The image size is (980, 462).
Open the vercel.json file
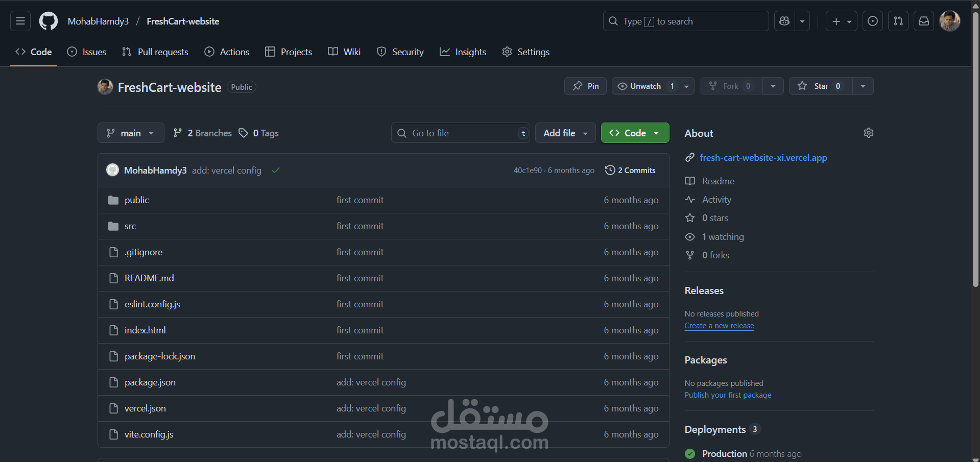click(145, 408)
